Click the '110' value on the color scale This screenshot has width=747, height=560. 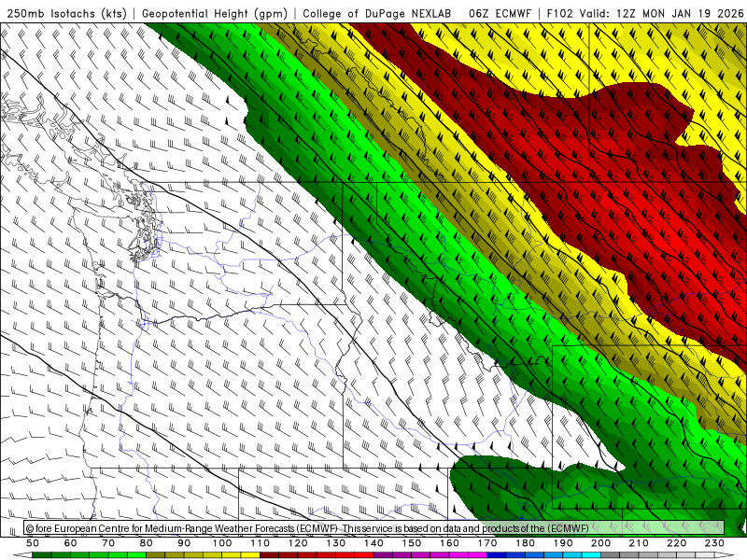click(x=260, y=543)
